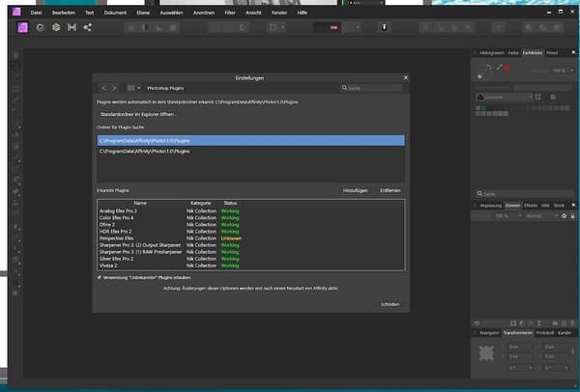Open the layer opacity dropdown in Ebenen panel
Image resolution: width=580 pixels, height=392 pixels.
520,215
